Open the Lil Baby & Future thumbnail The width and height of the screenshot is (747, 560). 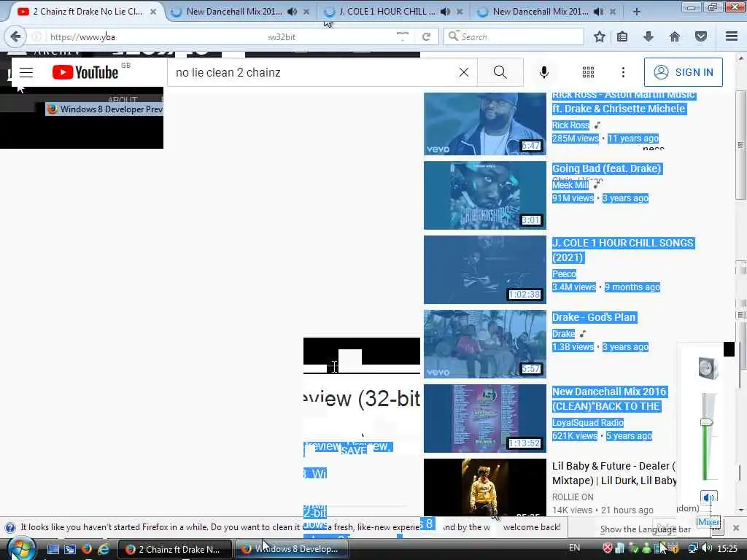485,488
